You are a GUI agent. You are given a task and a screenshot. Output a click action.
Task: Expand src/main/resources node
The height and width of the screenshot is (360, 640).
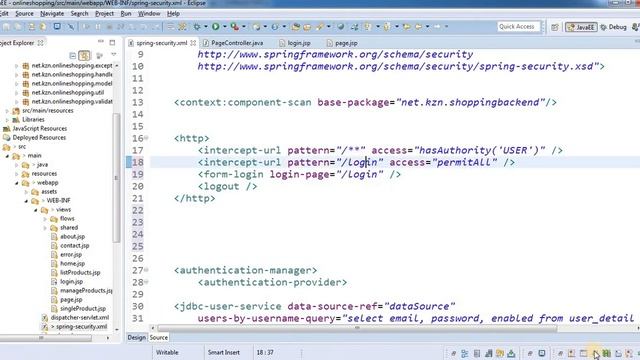(x=7, y=111)
